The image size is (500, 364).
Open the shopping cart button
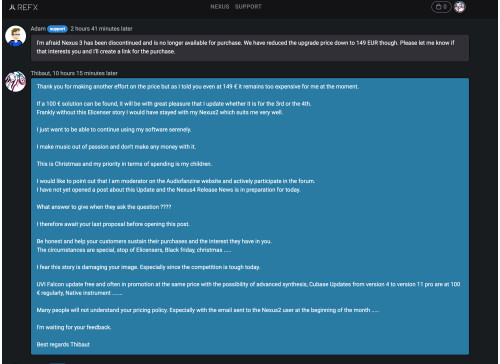coord(441,7)
